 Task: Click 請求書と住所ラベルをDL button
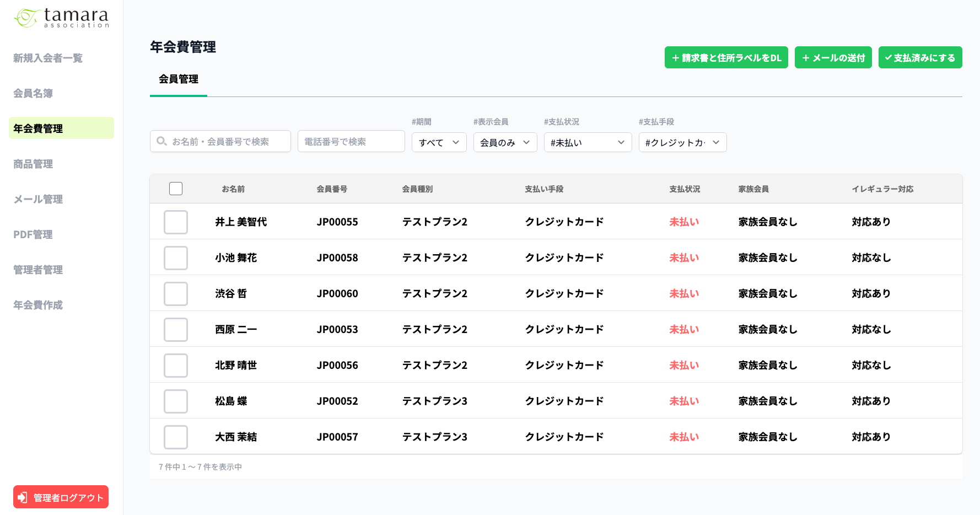[726, 57]
